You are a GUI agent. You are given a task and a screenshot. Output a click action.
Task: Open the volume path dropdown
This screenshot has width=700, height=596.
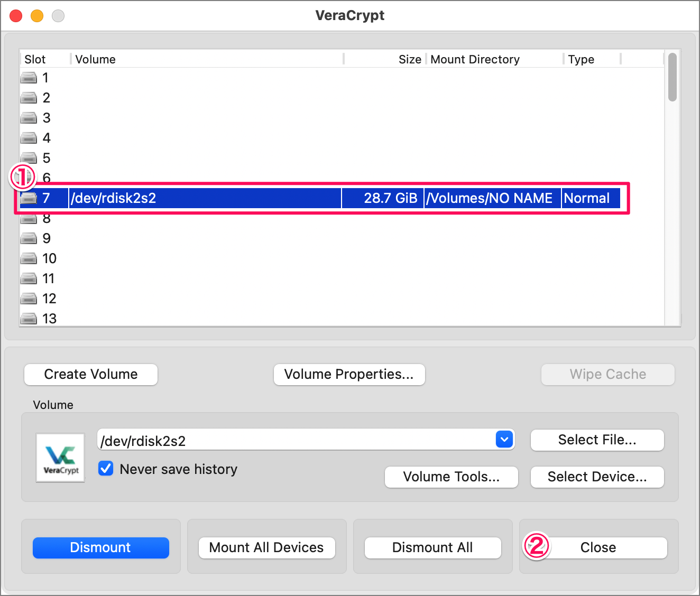504,439
